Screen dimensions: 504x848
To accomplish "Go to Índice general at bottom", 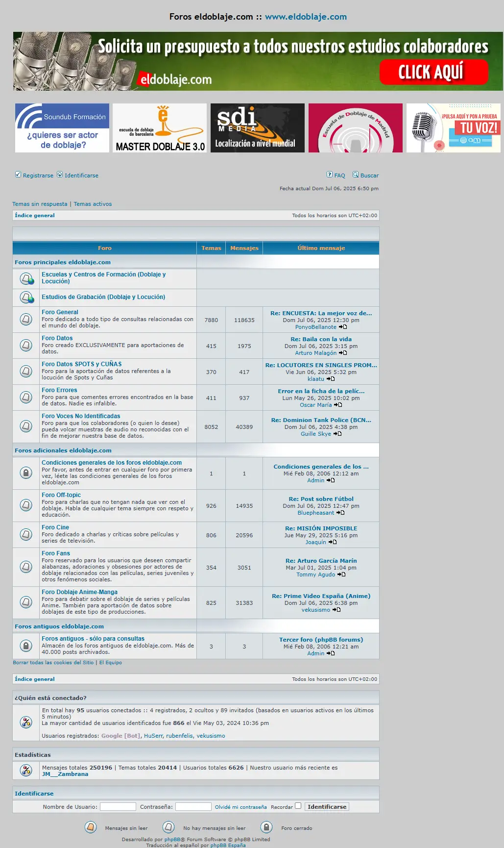I will [35, 679].
